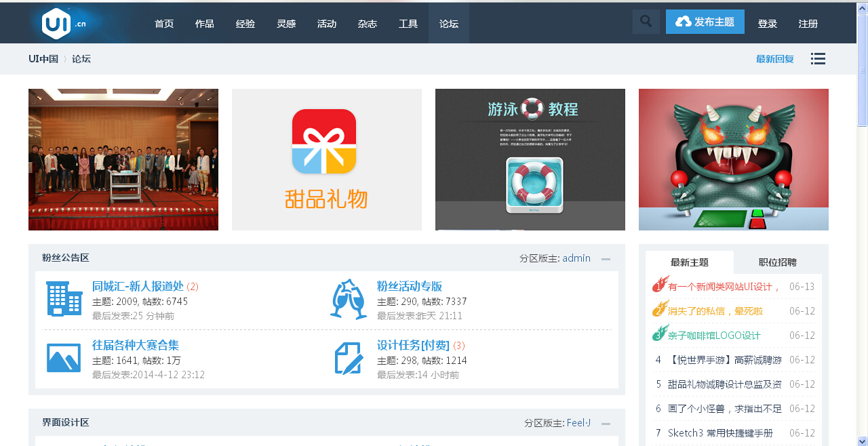Open the 游泳教程 banner thumbnail
The image size is (868, 446).
[x=530, y=159]
